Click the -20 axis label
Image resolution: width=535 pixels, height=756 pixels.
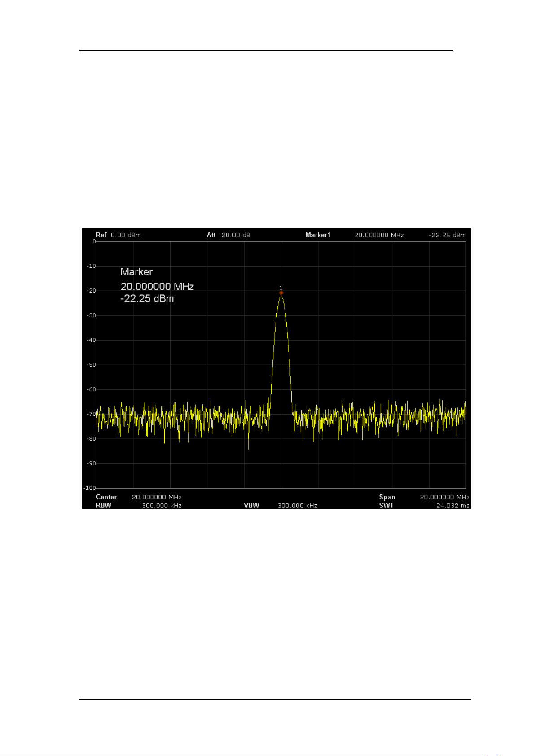(91, 291)
